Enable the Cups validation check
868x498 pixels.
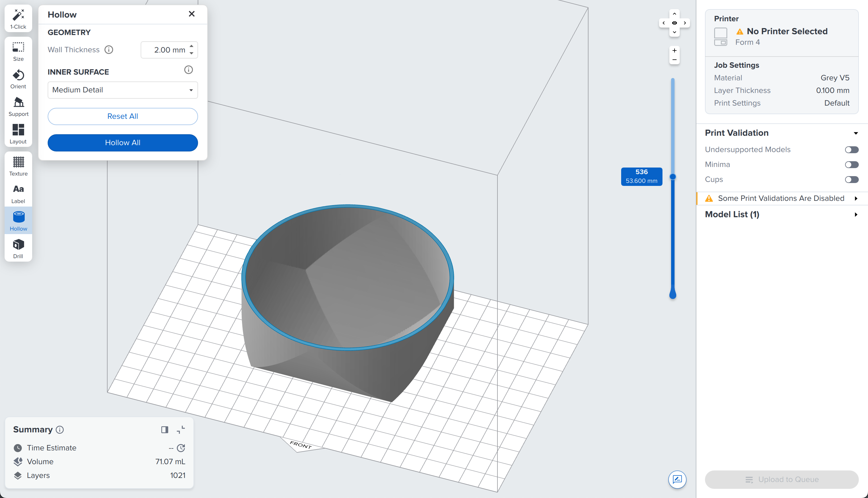(852, 179)
